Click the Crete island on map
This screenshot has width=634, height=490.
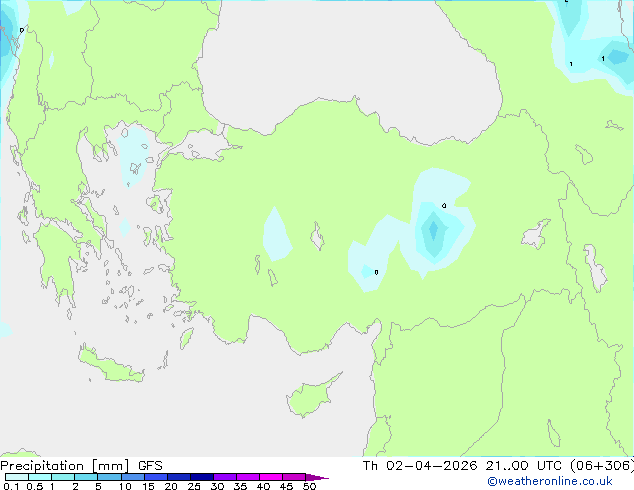click(x=110, y=365)
